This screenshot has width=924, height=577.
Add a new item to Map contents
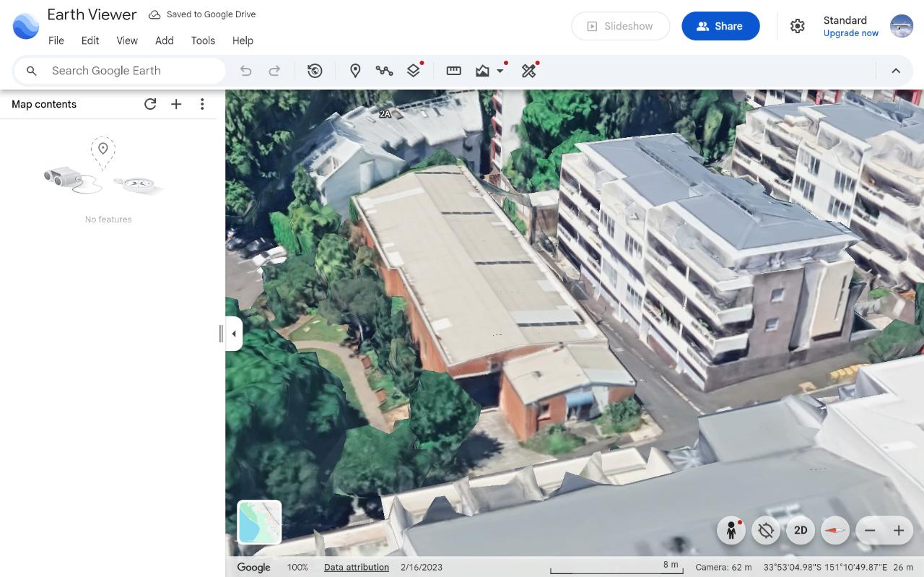coord(176,104)
